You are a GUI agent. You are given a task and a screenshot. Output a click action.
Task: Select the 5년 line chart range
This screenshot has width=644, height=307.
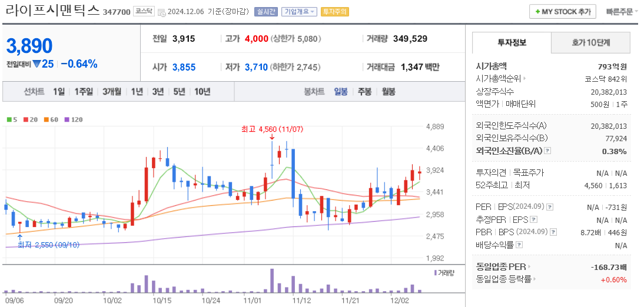[x=179, y=92]
